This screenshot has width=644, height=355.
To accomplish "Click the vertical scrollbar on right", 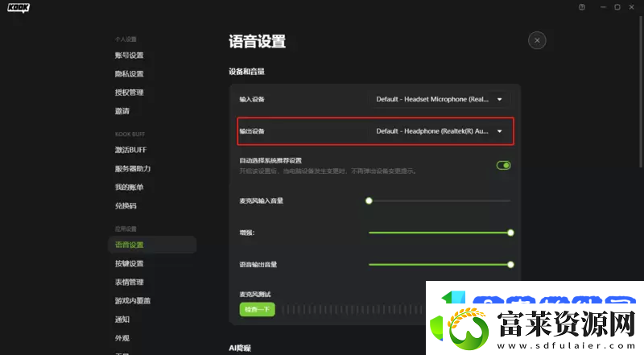I will pos(641,93).
